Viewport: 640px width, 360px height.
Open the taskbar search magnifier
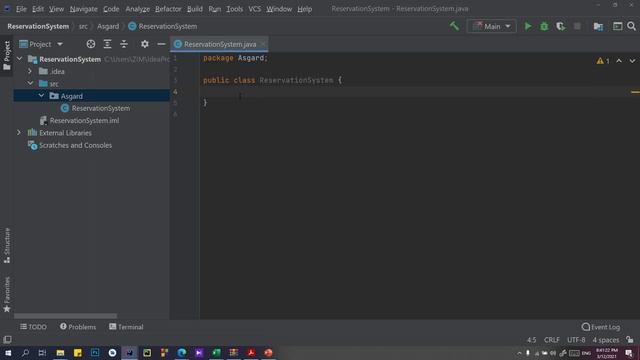pyautogui.click(x=25, y=353)
